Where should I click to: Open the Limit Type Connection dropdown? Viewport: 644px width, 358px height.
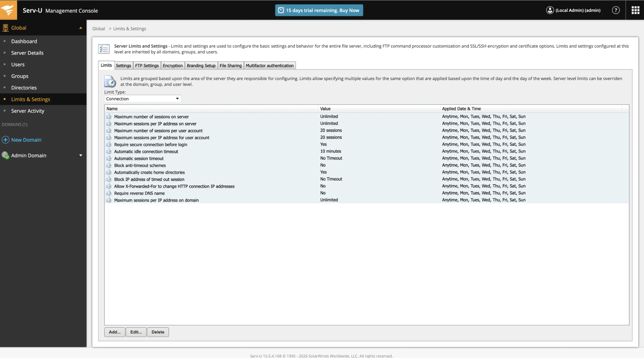tap(143, 99)
